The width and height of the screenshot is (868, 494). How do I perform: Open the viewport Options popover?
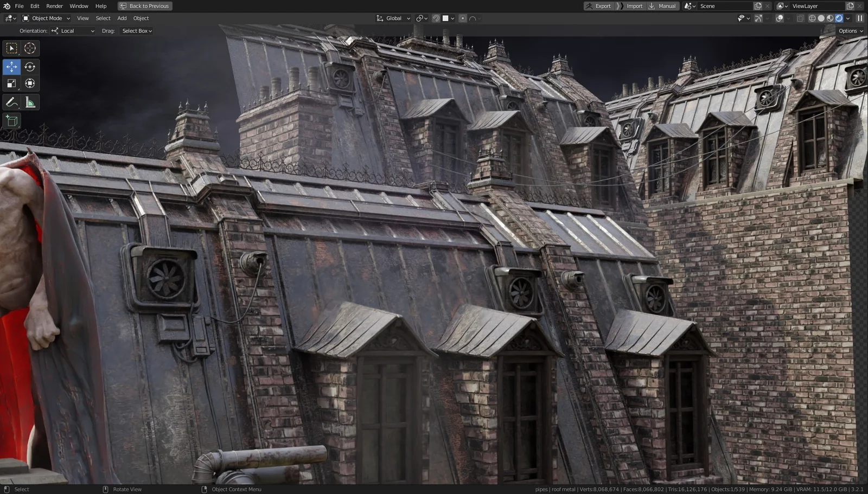[848, 31]
